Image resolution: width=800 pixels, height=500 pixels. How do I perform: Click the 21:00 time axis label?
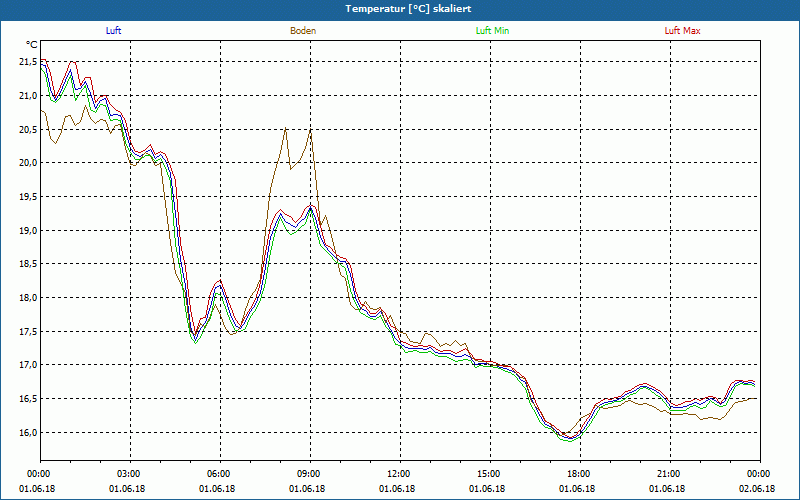(x=670, y=474)
